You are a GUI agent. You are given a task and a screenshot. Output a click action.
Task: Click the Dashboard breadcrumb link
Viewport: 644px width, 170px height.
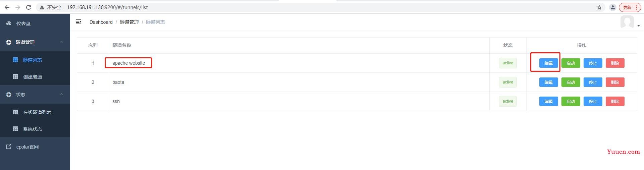[101, 22]
